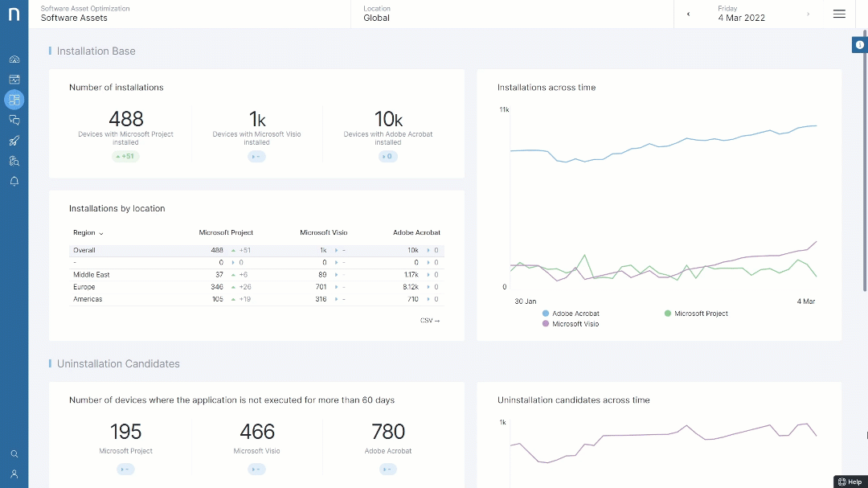Open the hamburger menu at top right
Screen dimensions: 868x488
pyautogui.click(x=839, y=14)
